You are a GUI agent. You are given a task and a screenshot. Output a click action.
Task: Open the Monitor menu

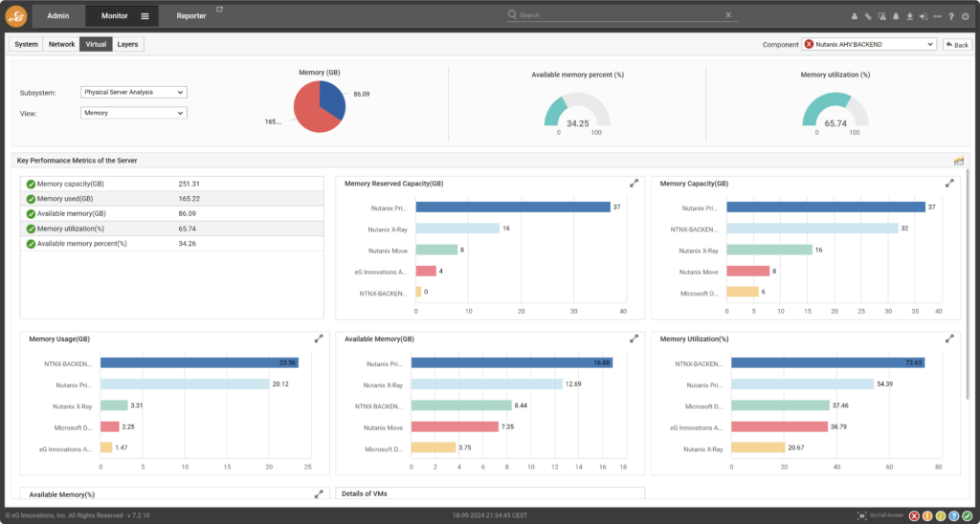click(x=115, y=16)
